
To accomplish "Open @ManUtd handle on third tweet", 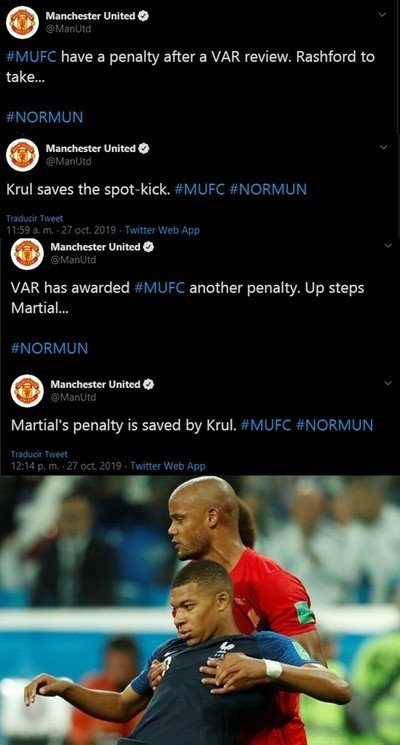I will (74, 260).
